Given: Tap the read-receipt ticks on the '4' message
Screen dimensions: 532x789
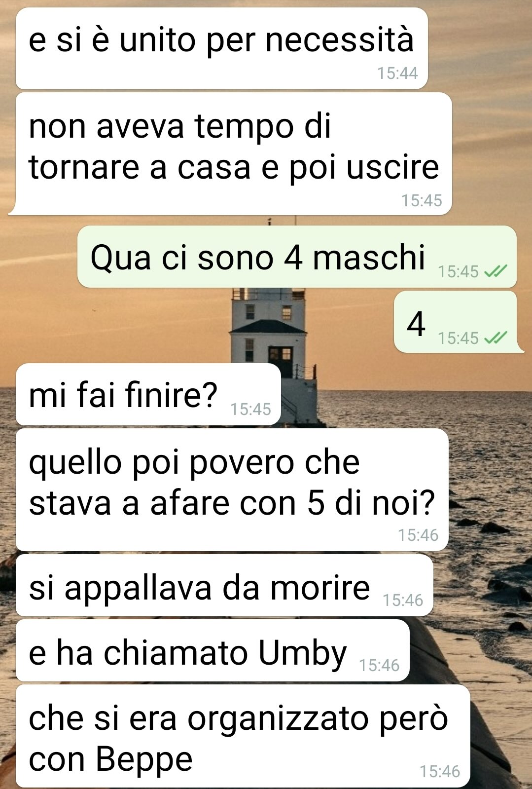Looking at the screenshot, I should (x=496, y=338).
